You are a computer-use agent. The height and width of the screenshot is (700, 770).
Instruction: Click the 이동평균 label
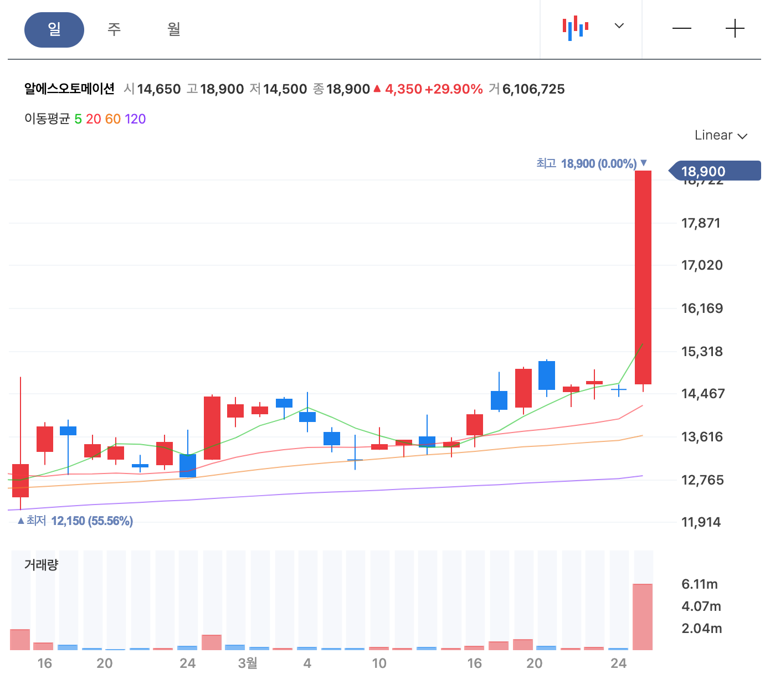click(x=47, y=119)
